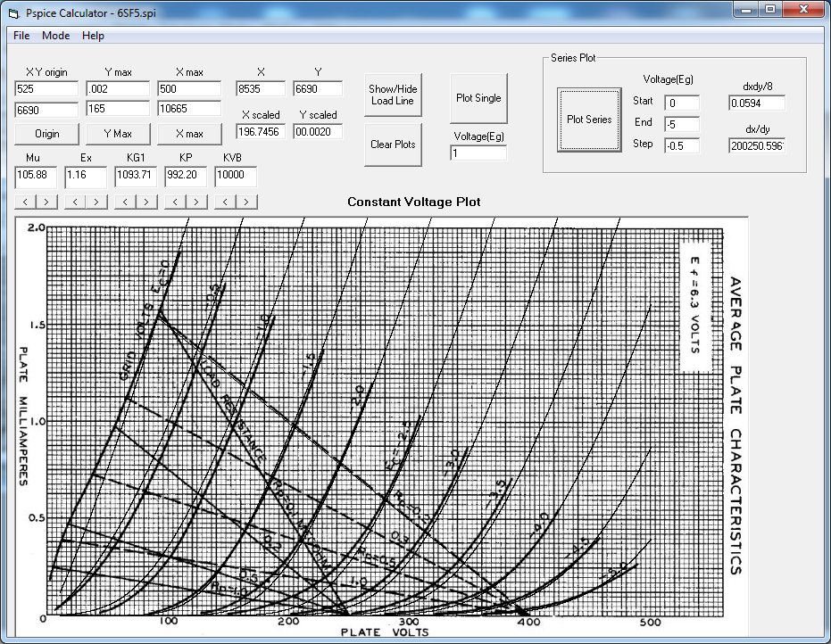This screenshot has width=831, height=644.
Task: Click the X max button
Action: pyautogui.click(x=189, y=134)
